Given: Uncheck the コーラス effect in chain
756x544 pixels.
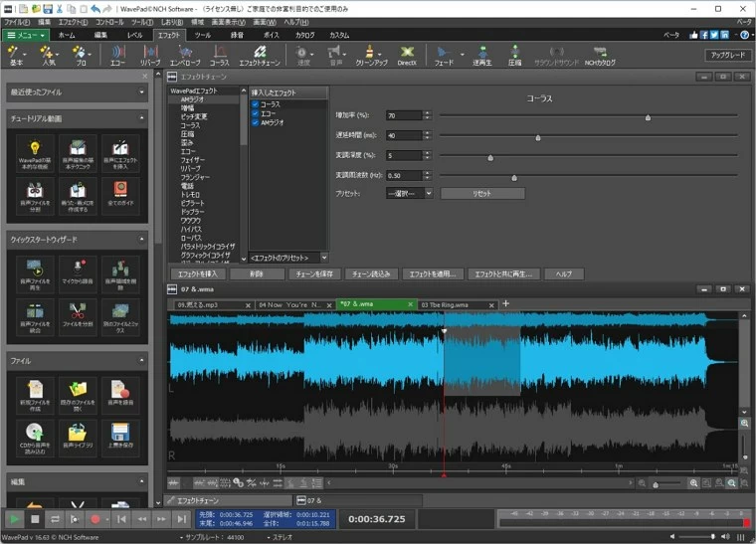Looking at the screenshot, I should pyautogui.click(x=255, y=104).
